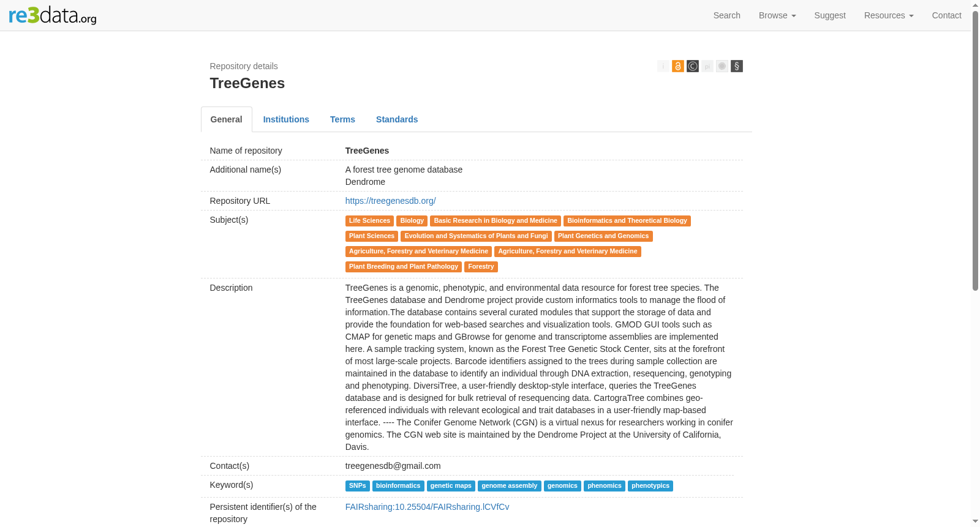
Task: Click the 'Contact(s)' row label
Action: click(x=230, y=466)
